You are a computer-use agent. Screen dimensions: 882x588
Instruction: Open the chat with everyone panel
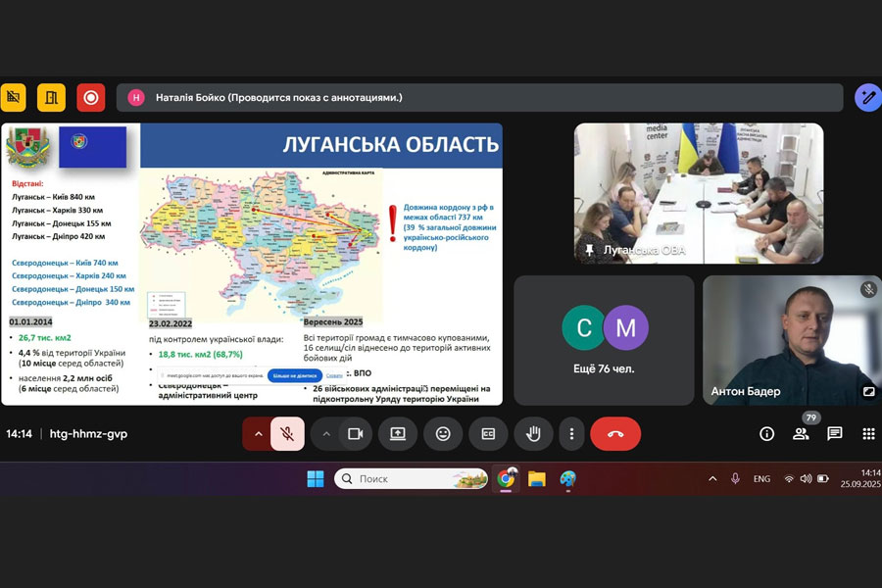click(835, 434)
